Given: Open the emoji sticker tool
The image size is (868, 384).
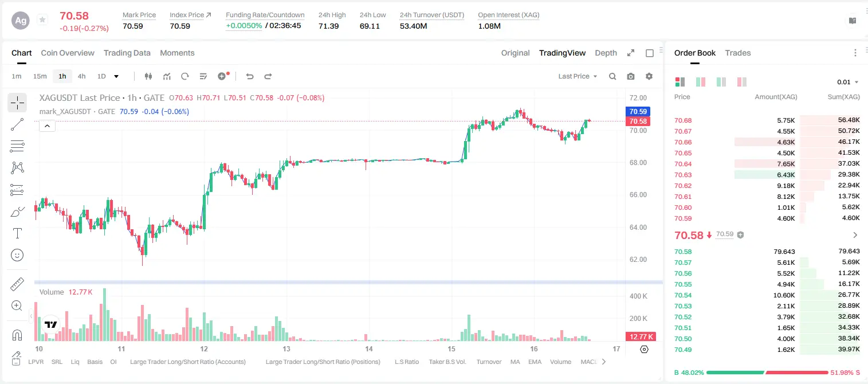Looking at the screenshot, I should click(17, 255).
